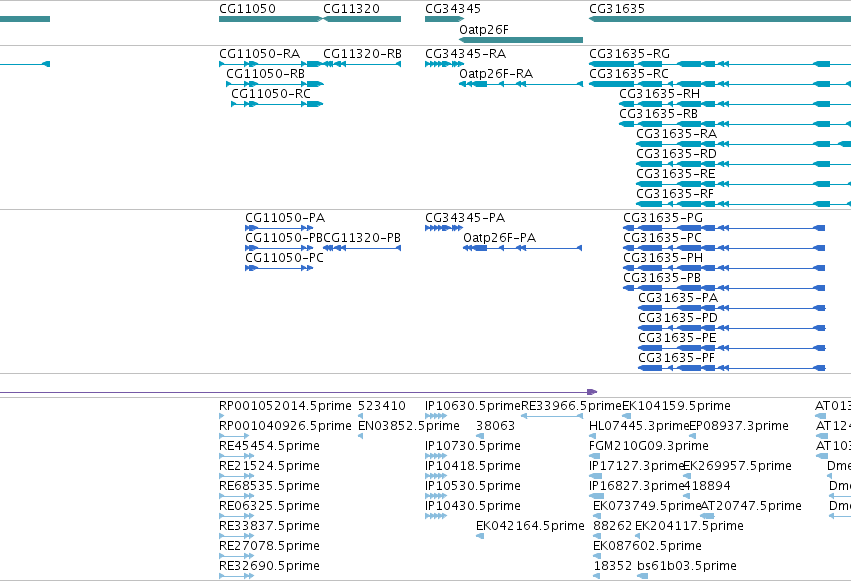Click EST RE33837.5prime
The height and width of the screenshot is (581, 851).
pyautogui.click(x=269, y=527)
